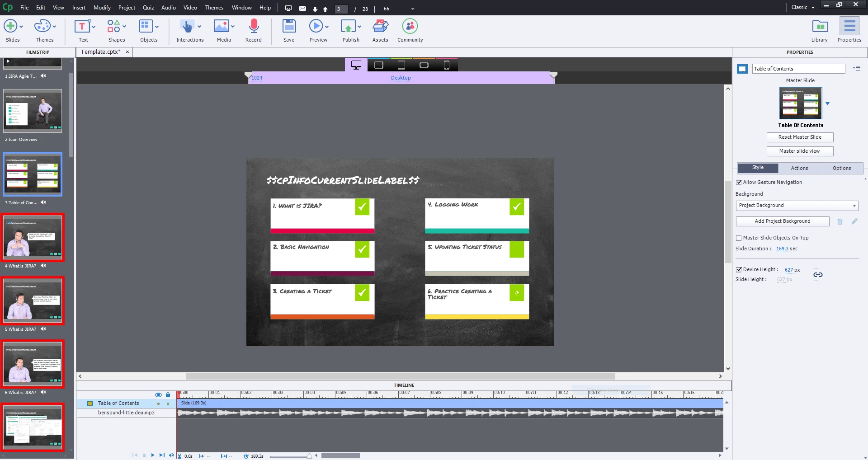The height and width of the screenshot is (460, 868).
Task: Click the link height chain icon
Action: pyautogui.click(x=818, y=275)
